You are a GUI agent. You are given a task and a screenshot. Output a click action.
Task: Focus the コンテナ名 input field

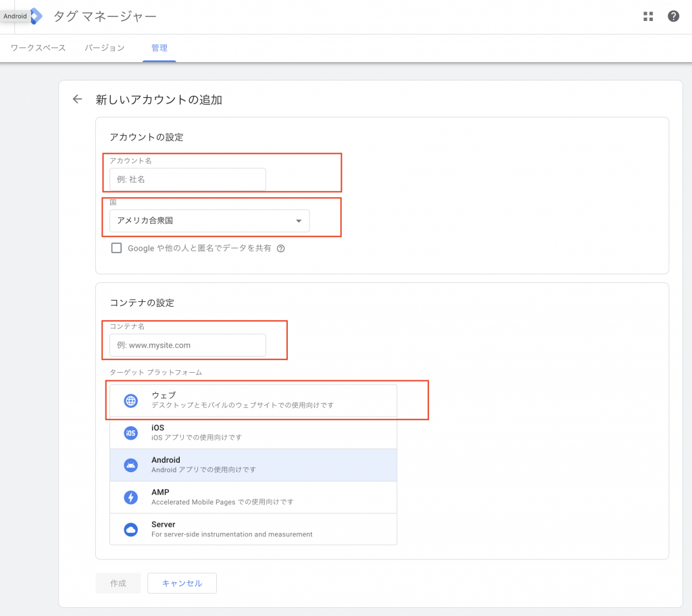188,345
